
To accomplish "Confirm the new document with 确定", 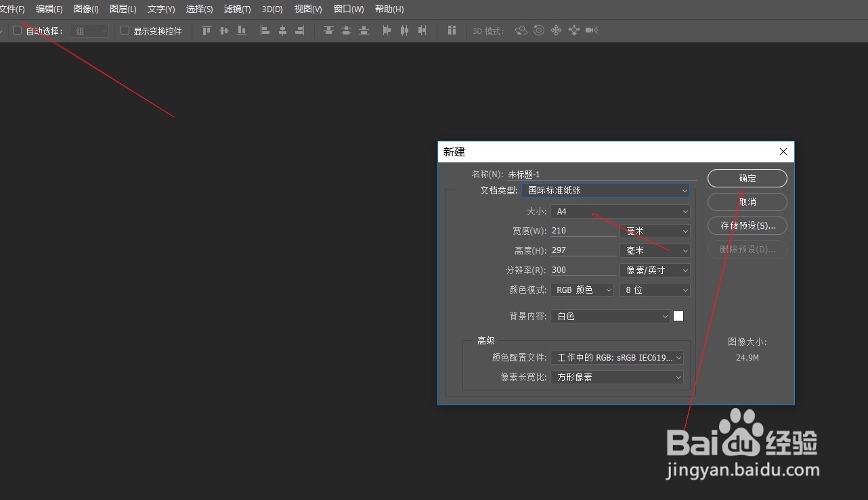I will pyautogui.click(x=747, y=178).
